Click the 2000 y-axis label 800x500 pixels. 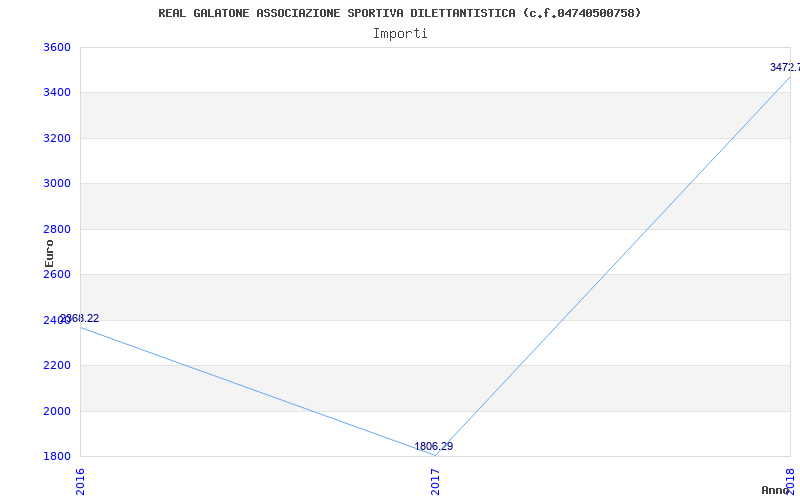(56, 411)
